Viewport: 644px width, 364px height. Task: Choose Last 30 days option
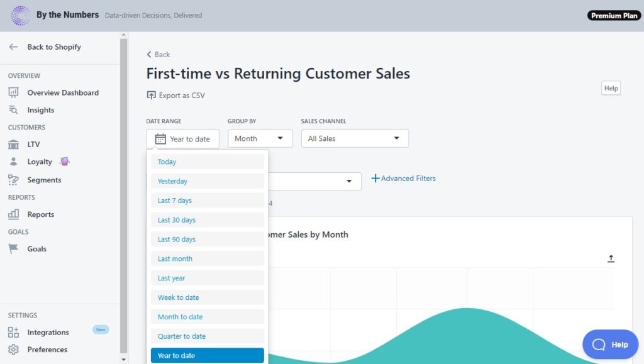pyautogui.click(x=207, y=219)
